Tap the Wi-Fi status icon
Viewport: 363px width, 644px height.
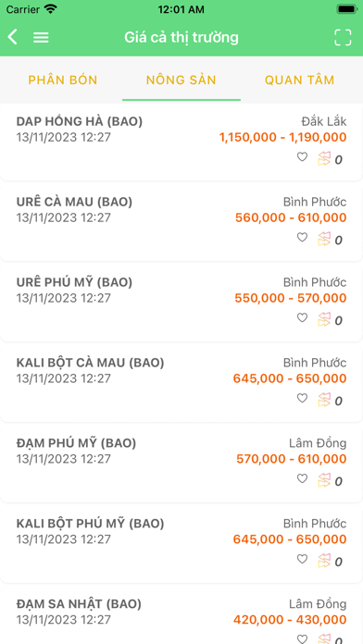[x=51, y=9]
